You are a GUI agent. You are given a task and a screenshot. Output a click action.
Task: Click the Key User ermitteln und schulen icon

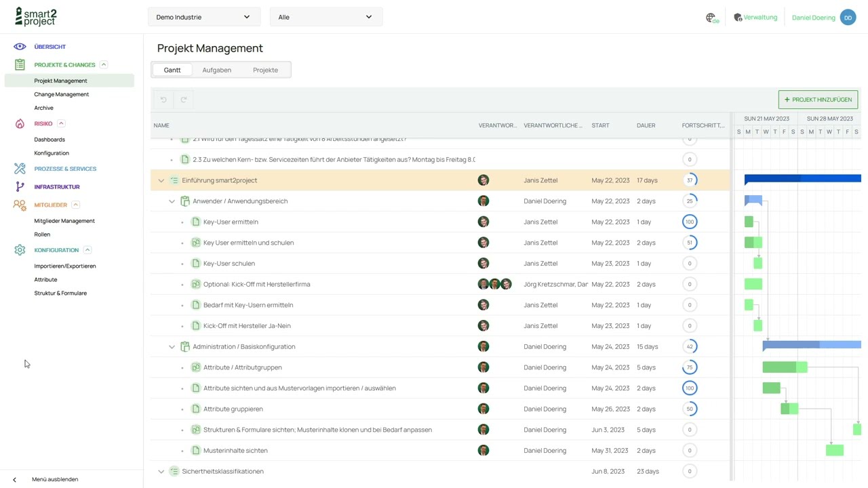click(x=196, y=243)
